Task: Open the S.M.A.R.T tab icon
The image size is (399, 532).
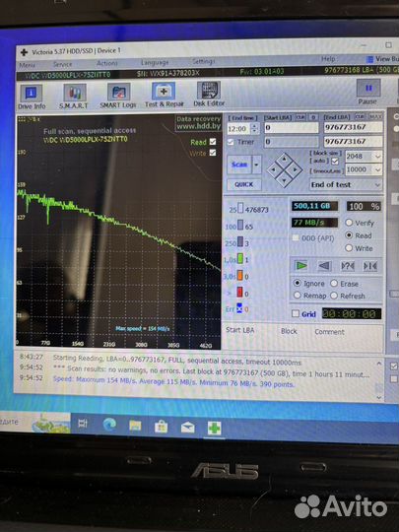Action: pyautogui.click(x=74, y=97)
